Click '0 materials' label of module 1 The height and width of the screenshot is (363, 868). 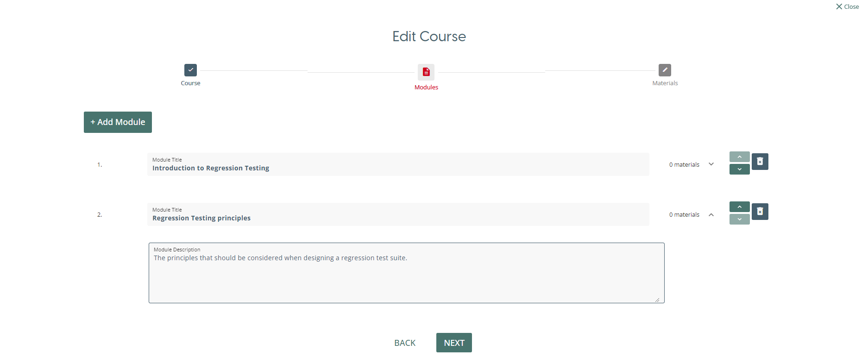684,165
